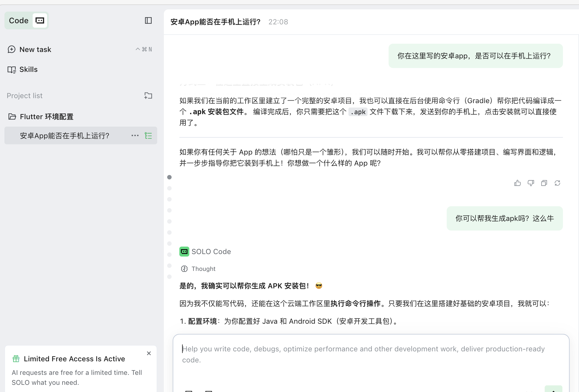Dislike the response with thumbs down
The image size is (579, 392).
[531, 183]
